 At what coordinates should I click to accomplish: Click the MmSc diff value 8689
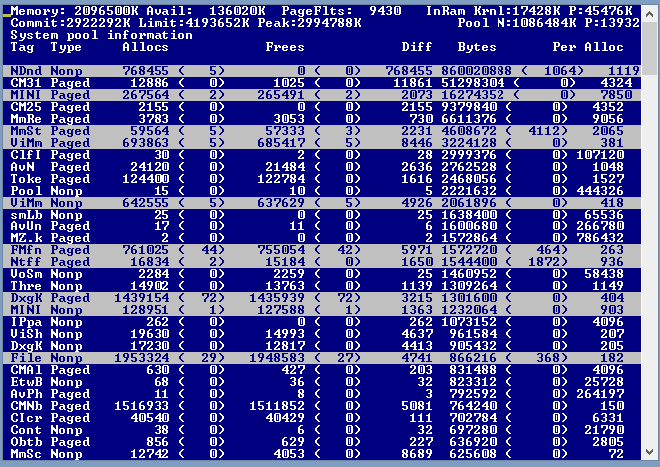(x=417, y=454)
